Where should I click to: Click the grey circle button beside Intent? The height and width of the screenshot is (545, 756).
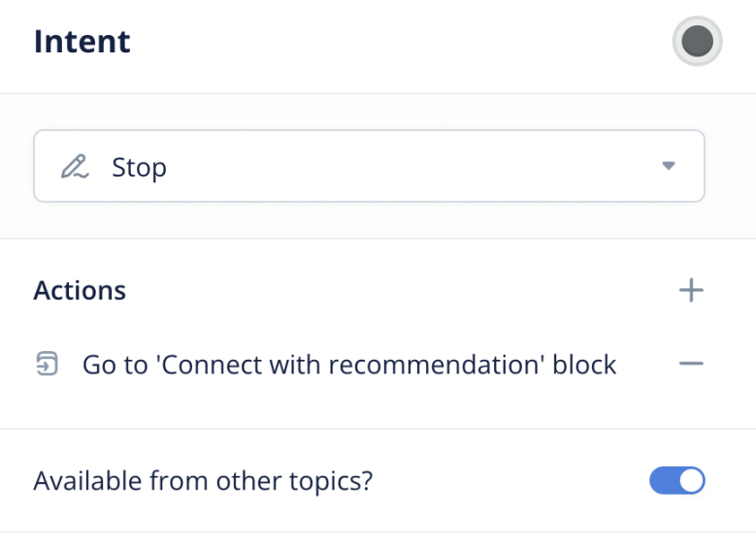coord(697,42)
